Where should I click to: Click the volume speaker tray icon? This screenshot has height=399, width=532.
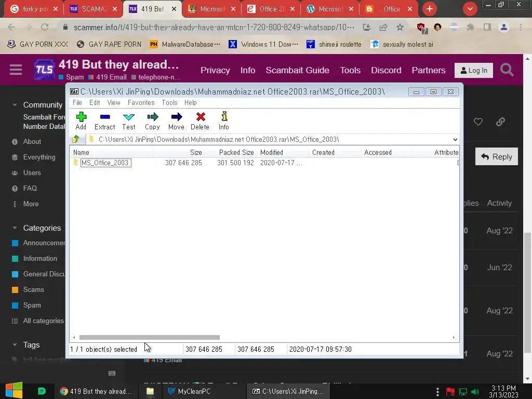(475, 392)
